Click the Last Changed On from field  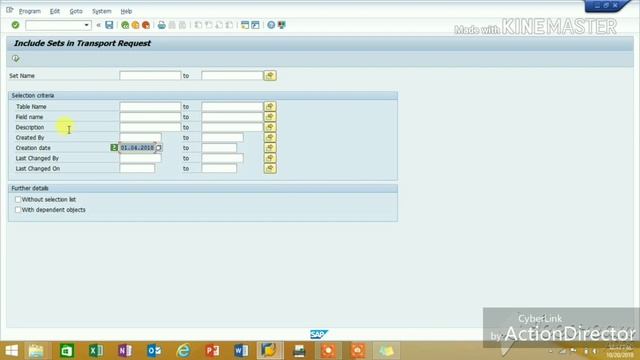(137, 169)
